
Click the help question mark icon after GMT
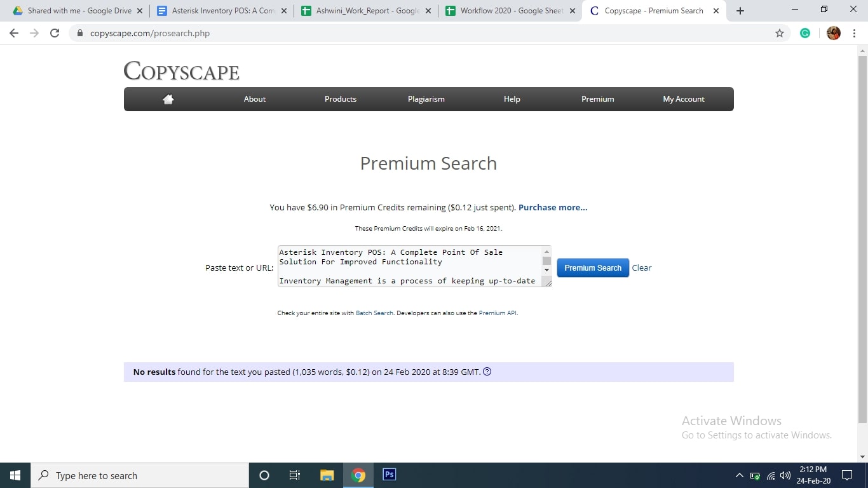[x=487, y=372]
